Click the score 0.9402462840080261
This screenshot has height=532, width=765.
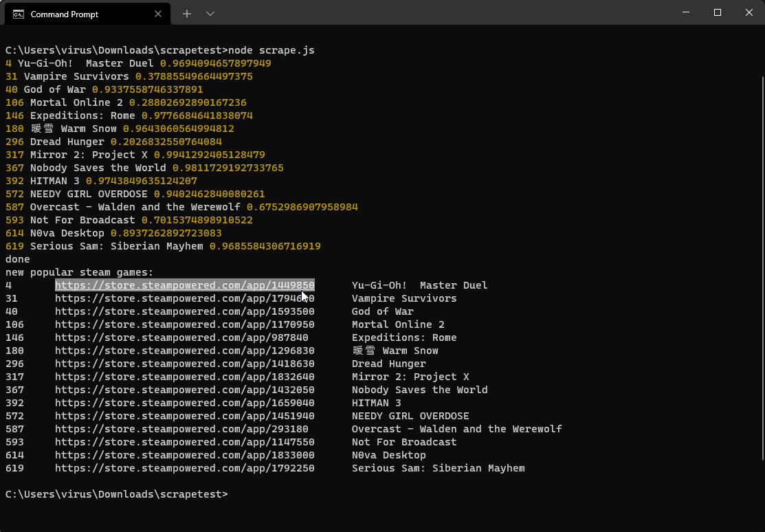tap(210, 195)
